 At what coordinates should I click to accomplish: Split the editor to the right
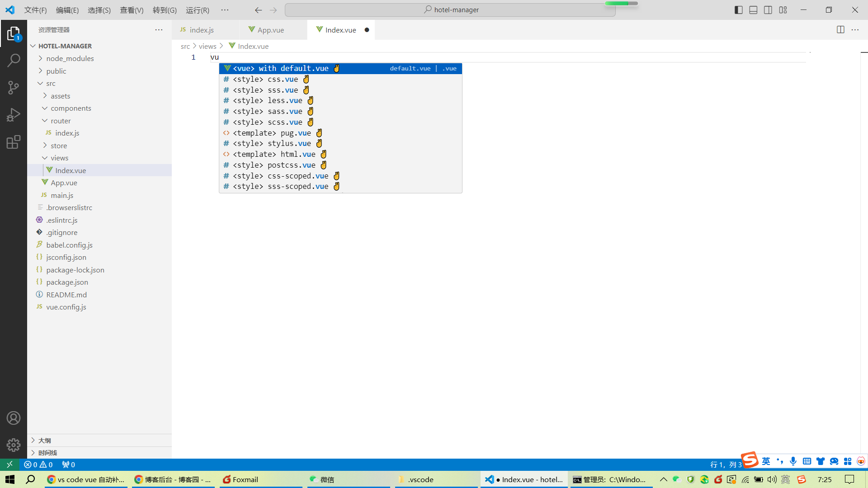tap(840, 30)
